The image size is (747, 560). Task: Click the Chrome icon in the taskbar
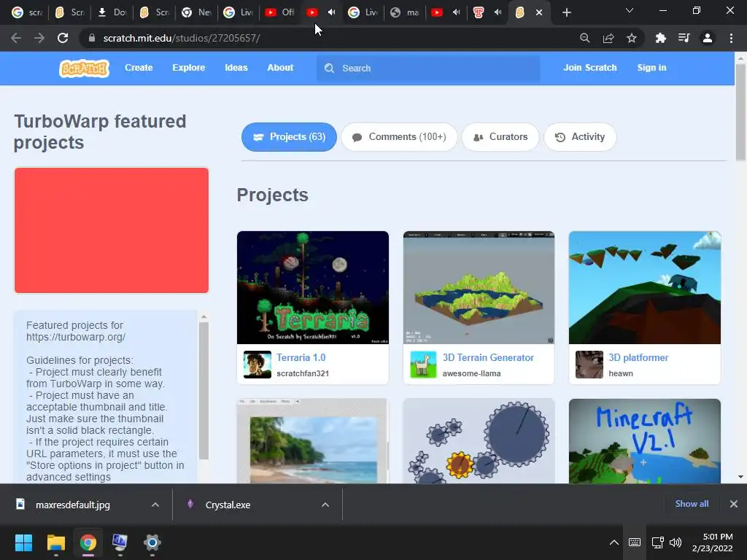point(88,542)
